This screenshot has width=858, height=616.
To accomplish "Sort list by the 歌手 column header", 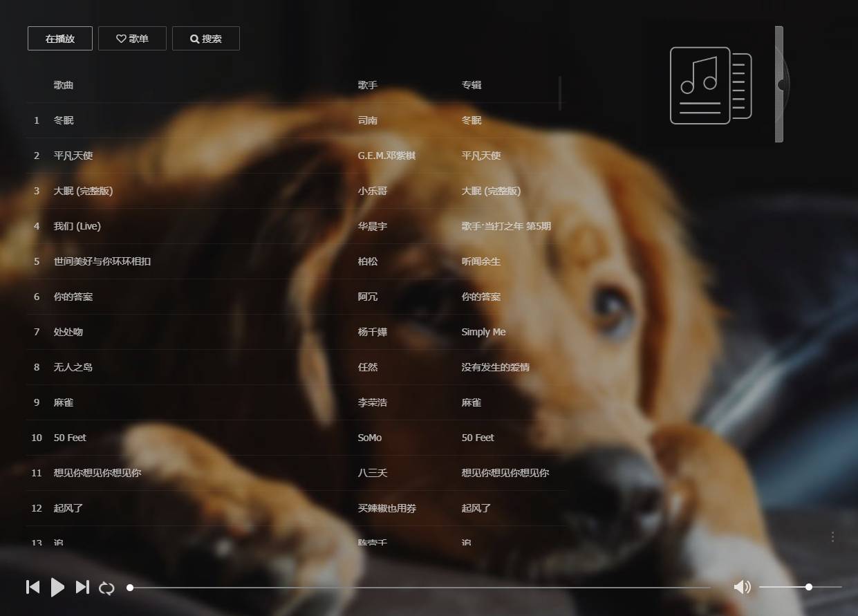I will [x=367, y=84].
